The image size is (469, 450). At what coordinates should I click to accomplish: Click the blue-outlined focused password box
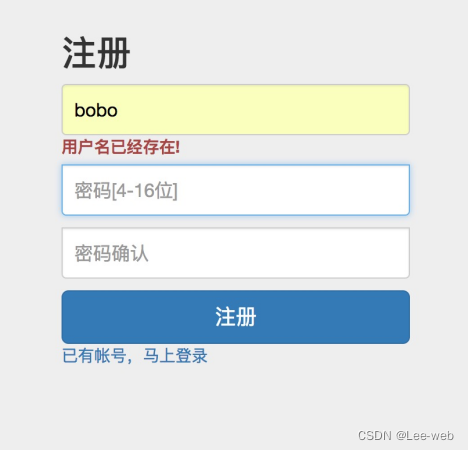point(236,190)
